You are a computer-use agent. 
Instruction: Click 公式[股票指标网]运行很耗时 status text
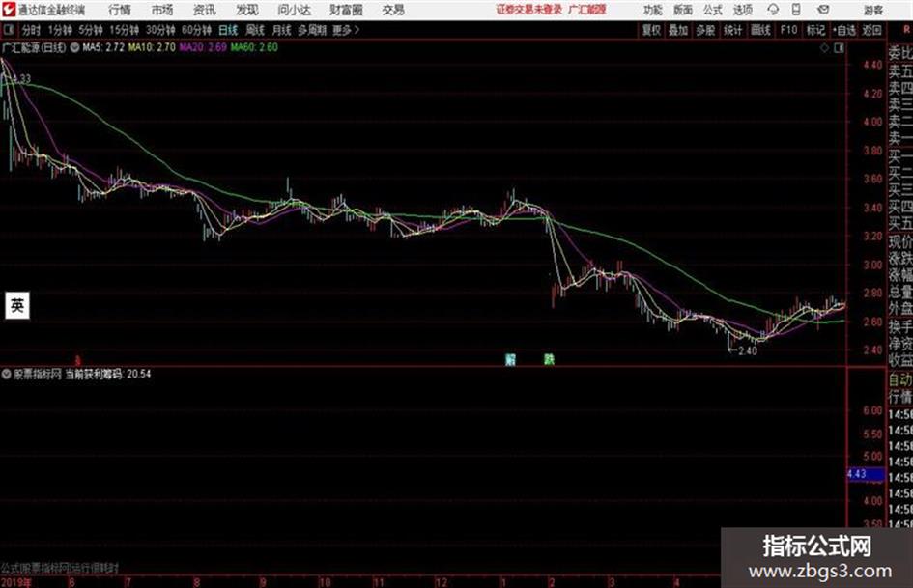coord(60,568)
